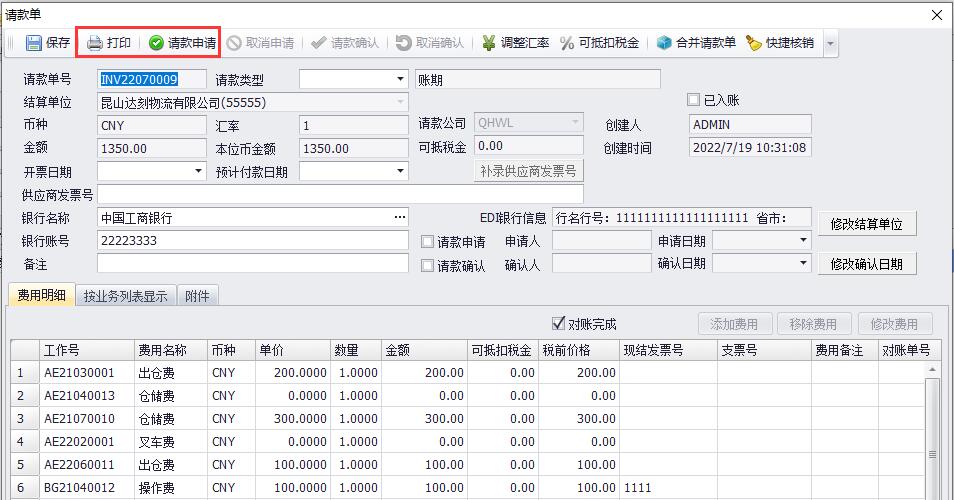The height and width of the screenshot is (500, 954).
Task: Click the 请款申请 green check icon
Action: coord(156,43)
